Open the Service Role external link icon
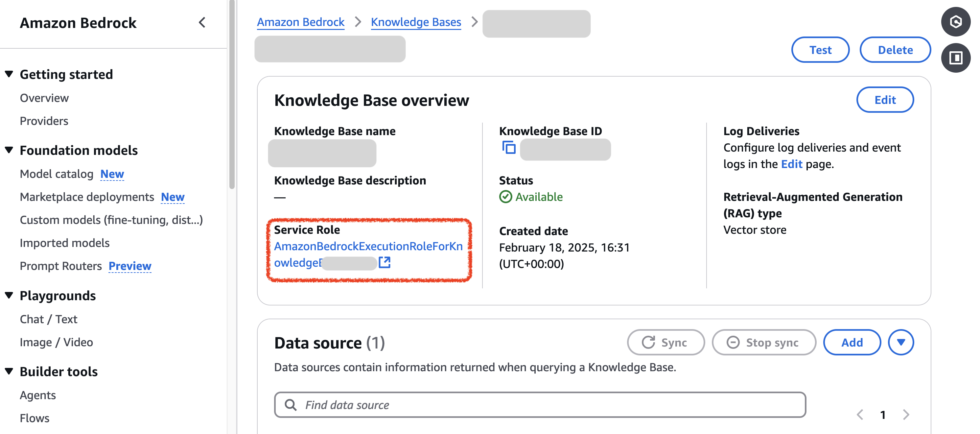980x434 pixels. 386,262
